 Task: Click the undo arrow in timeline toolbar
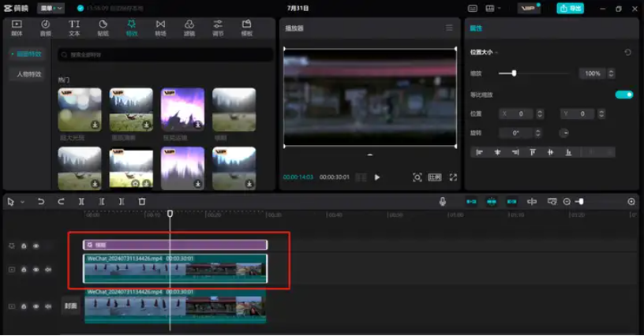tap(41, 202)
